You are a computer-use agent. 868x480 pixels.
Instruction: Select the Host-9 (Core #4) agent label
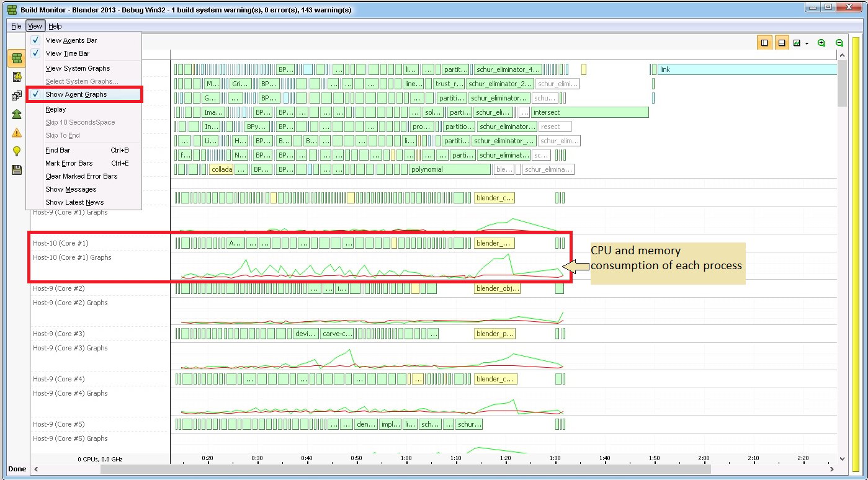pos(59,379)
